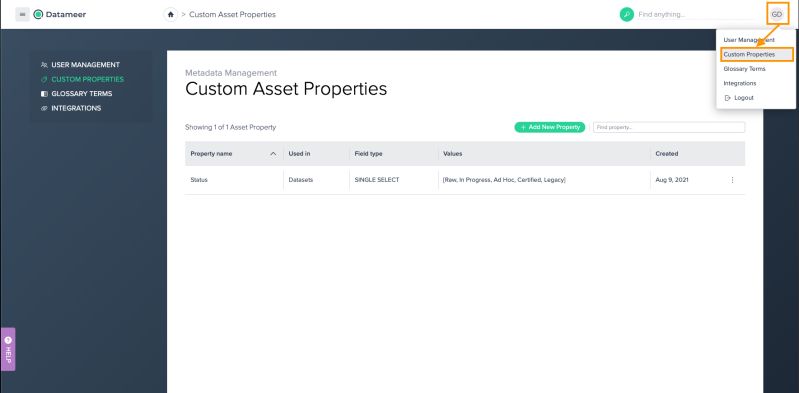The image size is (799, 393).
Task: Open row options for Status property
Action: (x=732, y=180)
